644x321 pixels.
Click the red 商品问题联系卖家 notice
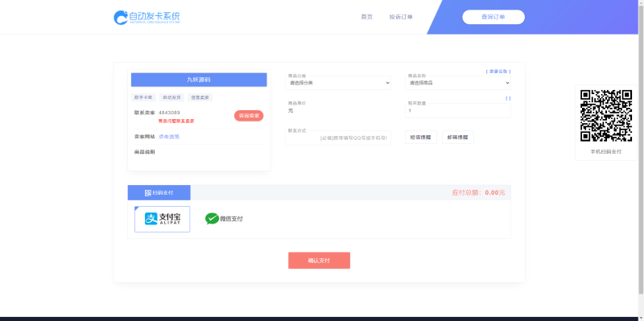176,121
